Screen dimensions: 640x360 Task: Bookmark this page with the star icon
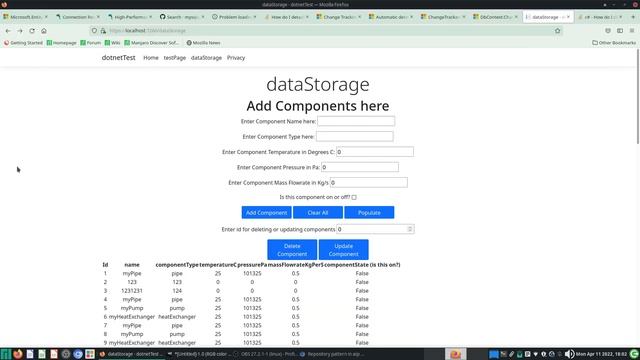[558, 31]
